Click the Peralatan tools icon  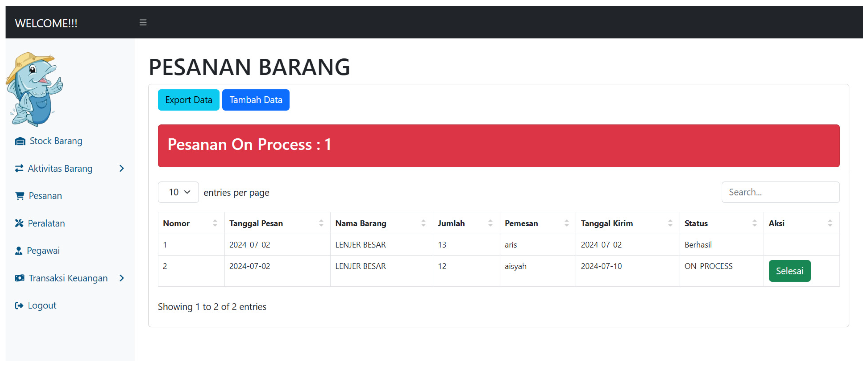click(19, 223)
